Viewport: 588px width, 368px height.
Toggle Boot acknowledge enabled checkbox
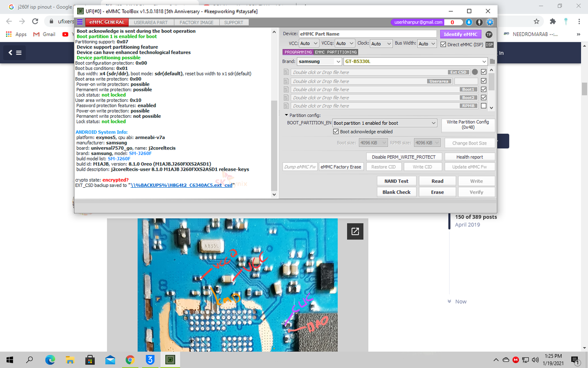336,132
